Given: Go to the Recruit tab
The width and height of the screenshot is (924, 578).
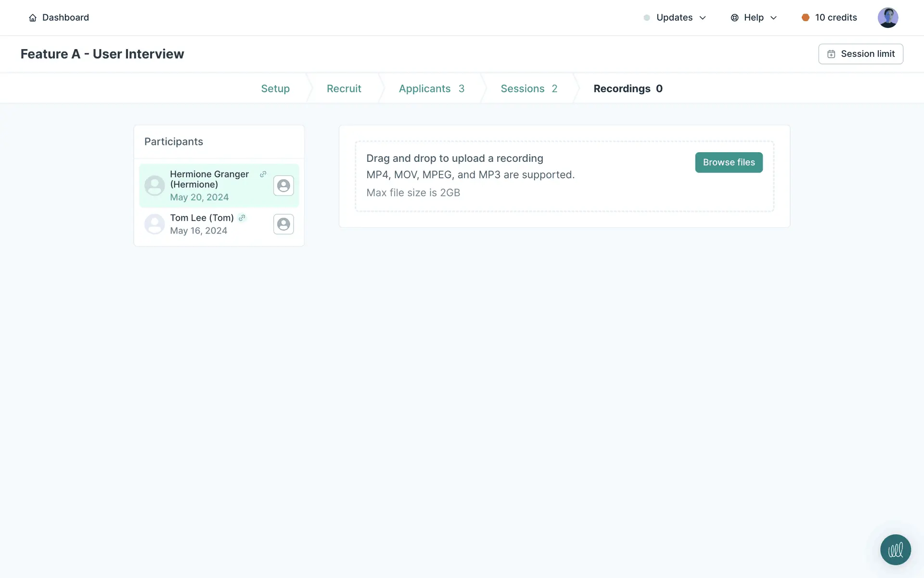Looking at the screenshot, I should point(344,89).
